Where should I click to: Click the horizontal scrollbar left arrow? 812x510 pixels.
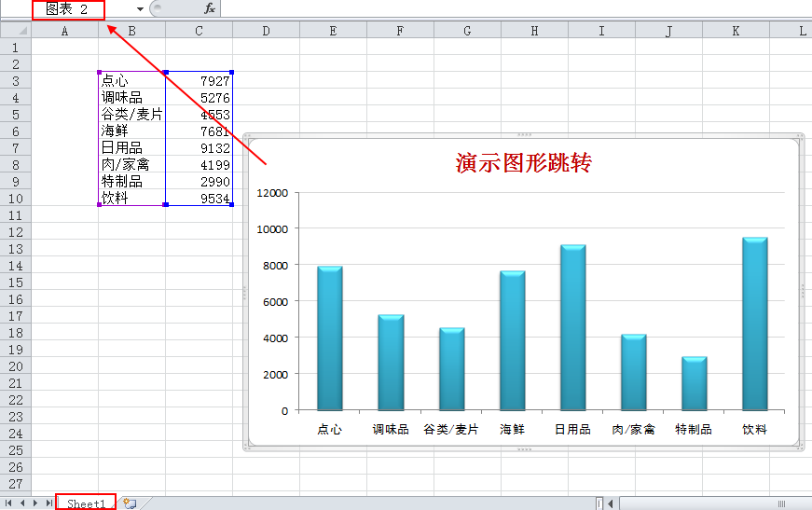point(611,503)
